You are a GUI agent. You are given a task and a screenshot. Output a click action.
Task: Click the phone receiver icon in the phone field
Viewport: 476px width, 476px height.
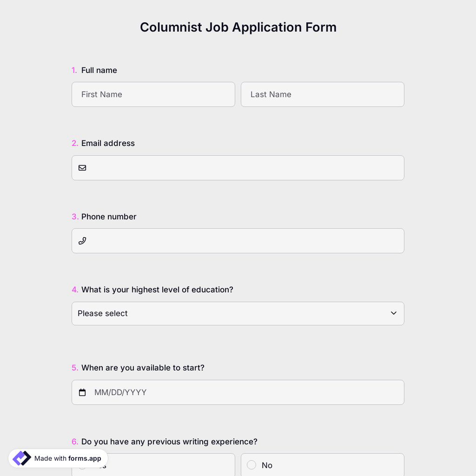pyautogui.click(x=82, y=241)
